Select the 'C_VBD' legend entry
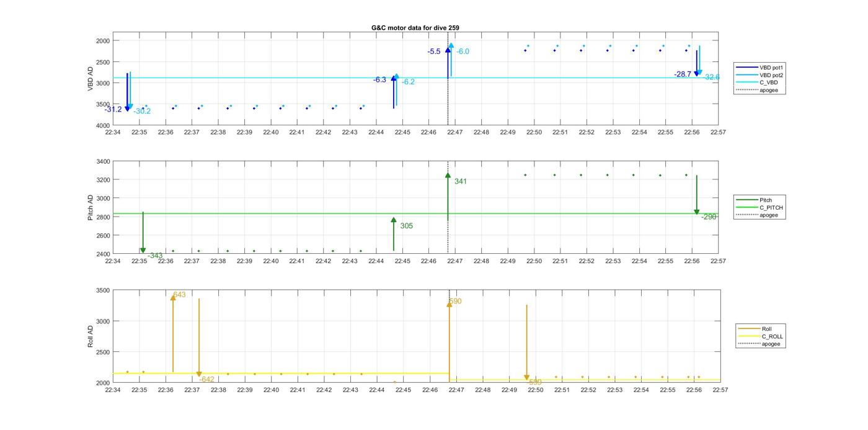868x430 pixels. click(756, 83)
